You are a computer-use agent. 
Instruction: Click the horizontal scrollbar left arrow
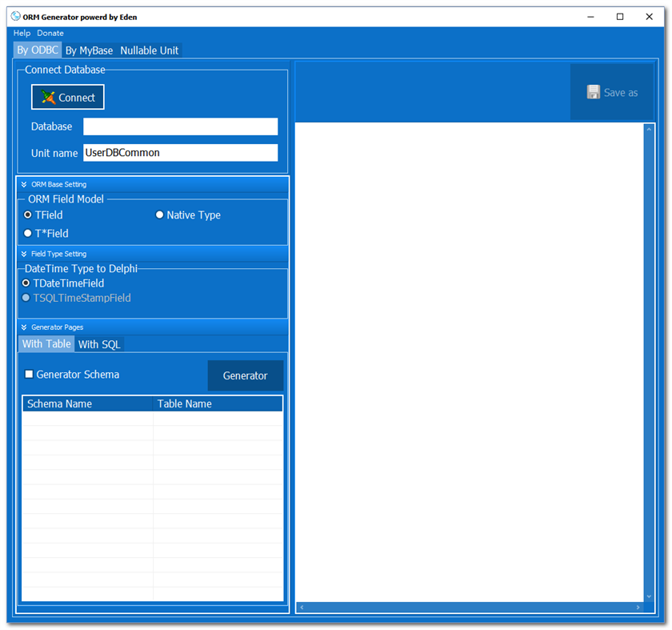pyautogui.click(x=302, y=608)
